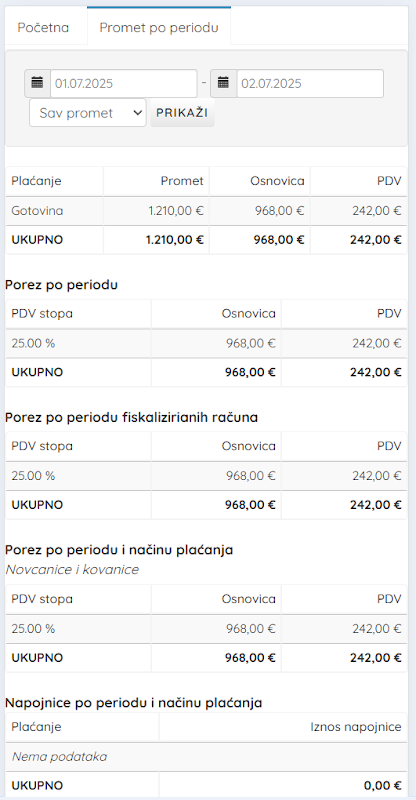Click the Porez po periodu fiskaliziranih računa heading

coord(131,417)
